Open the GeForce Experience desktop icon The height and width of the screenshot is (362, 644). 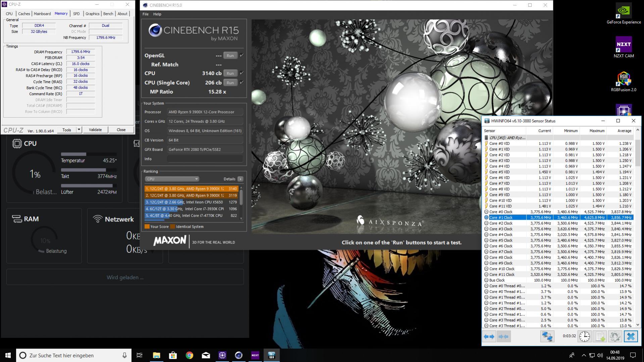pyautogui.click(x=624, y=13)
